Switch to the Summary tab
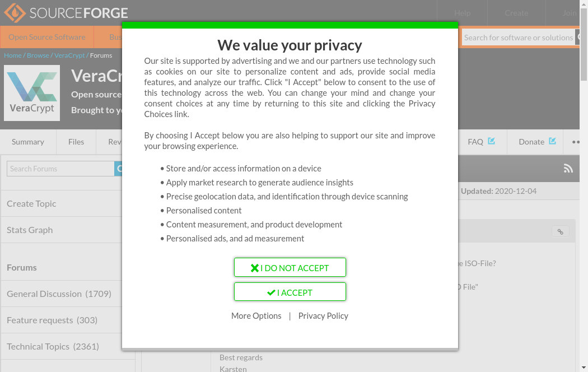Viewport: 588px width, 372px height. [28, 142]
